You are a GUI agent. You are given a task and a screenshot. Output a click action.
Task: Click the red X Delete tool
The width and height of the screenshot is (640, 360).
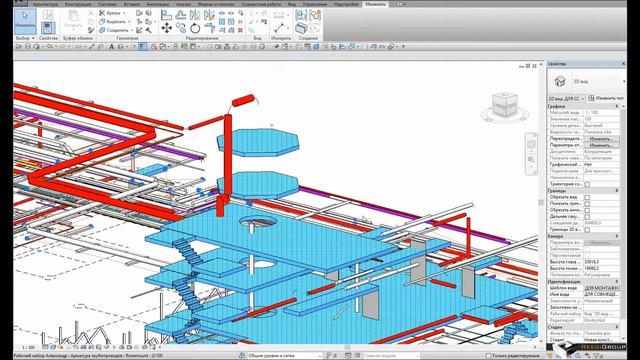tap(240, 30)
